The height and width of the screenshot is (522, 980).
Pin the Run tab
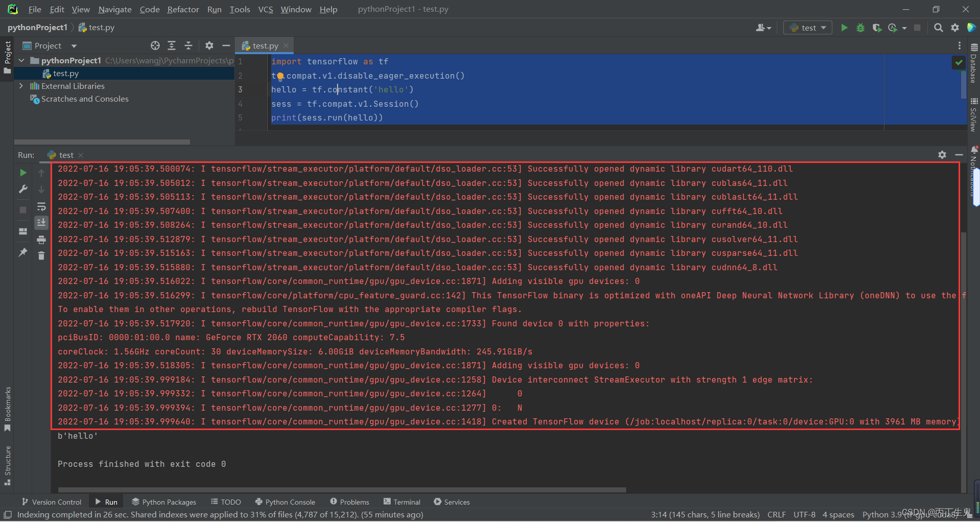(23, 252)
